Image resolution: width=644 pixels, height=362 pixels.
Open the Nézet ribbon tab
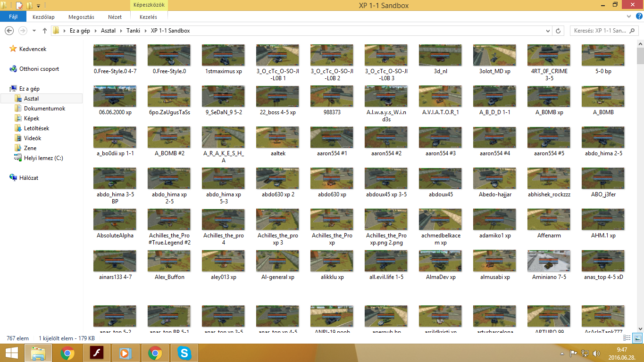[x=115, y=17]
